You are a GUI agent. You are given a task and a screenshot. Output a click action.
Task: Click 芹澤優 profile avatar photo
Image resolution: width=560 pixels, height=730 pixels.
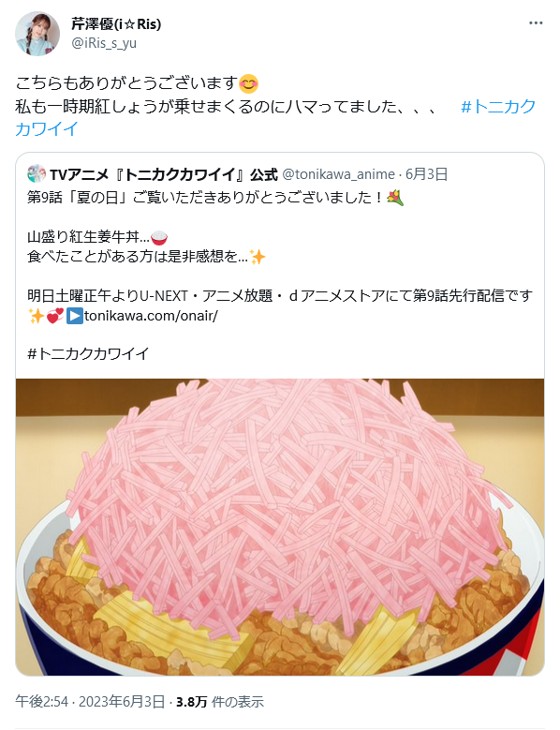pos(37,34)
